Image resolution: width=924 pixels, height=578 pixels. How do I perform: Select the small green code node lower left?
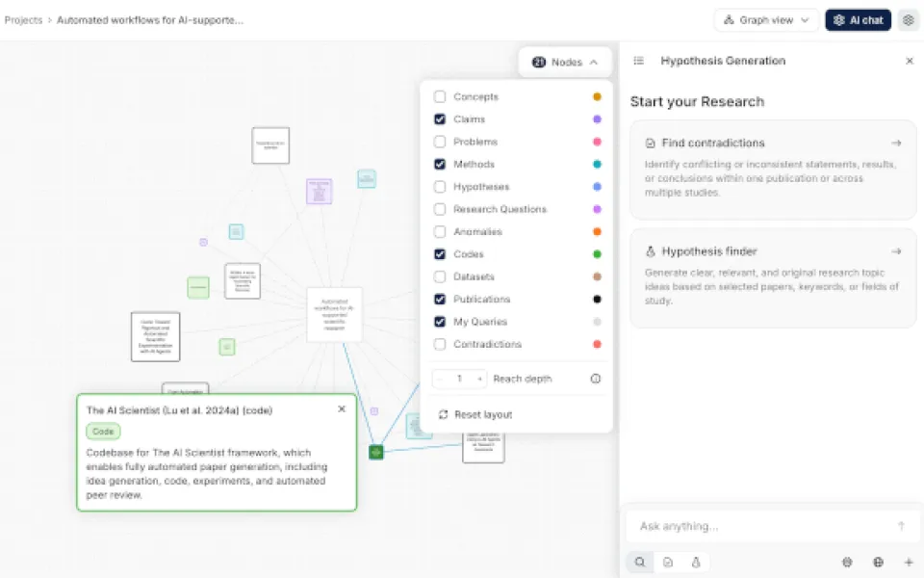(227, 347)
